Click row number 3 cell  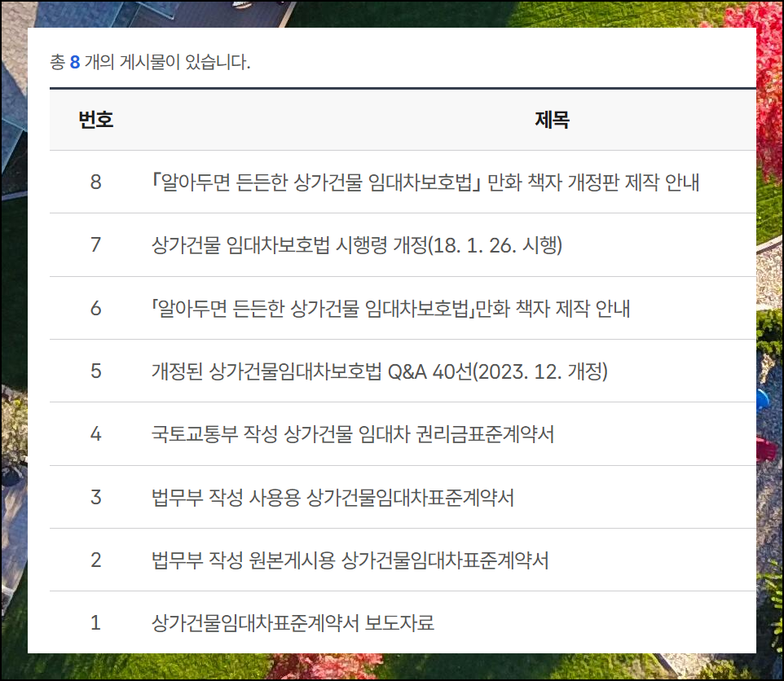coord(96,497)
